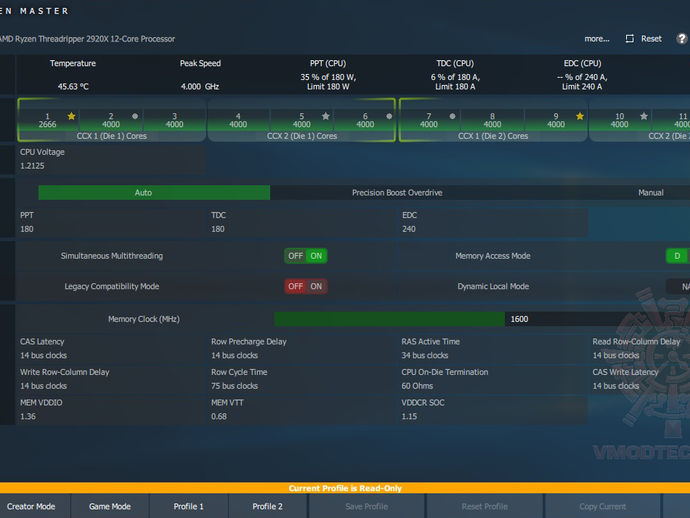Screen dimensions: 690x518
Task: Click the Current Profile is Read-Only banner
Action: point(345,488)
